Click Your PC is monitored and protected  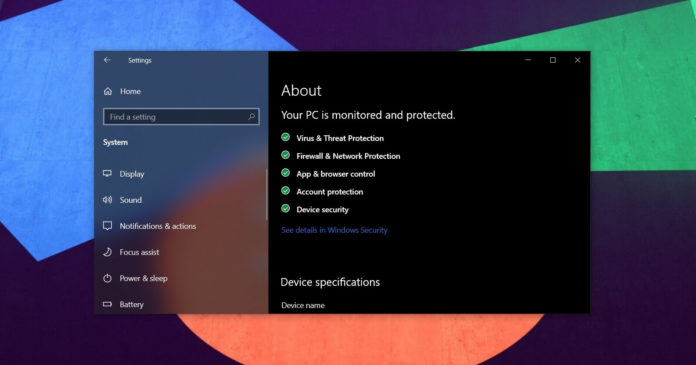pos(368,115)
